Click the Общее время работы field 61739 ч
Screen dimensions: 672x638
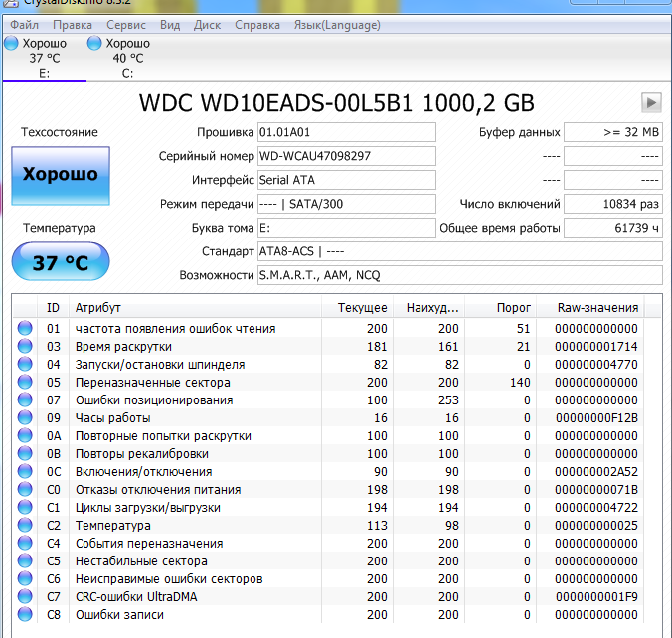click(613, 228)
